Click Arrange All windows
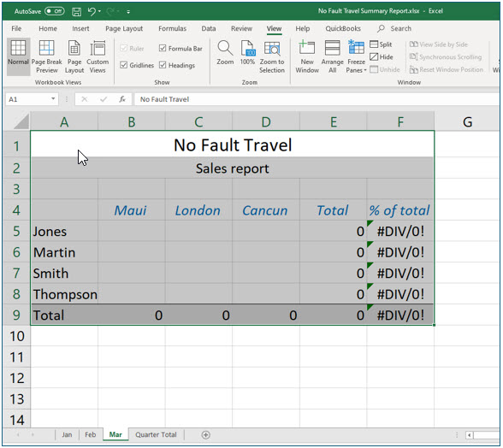503x448 pixels. pos(332,56)
